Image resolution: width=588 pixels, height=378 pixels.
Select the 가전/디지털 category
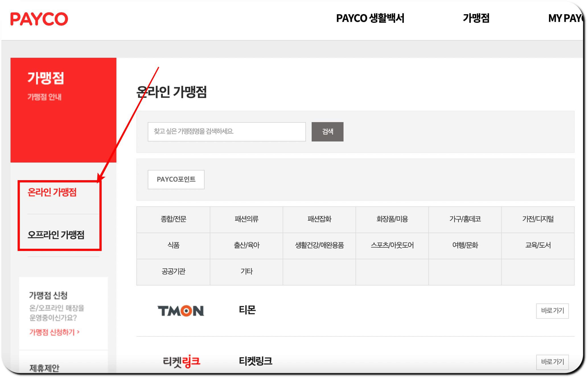[x=538, y=219]
